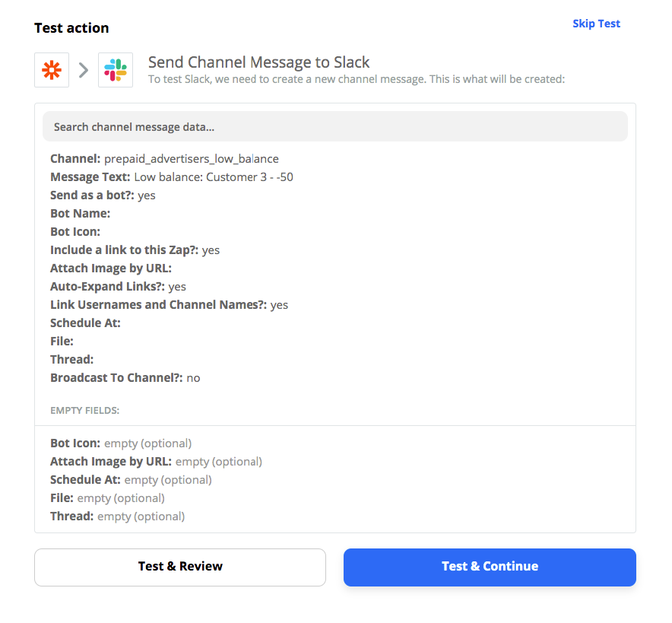
Task: Click the Test & Continue button
Action: point(490,567)
